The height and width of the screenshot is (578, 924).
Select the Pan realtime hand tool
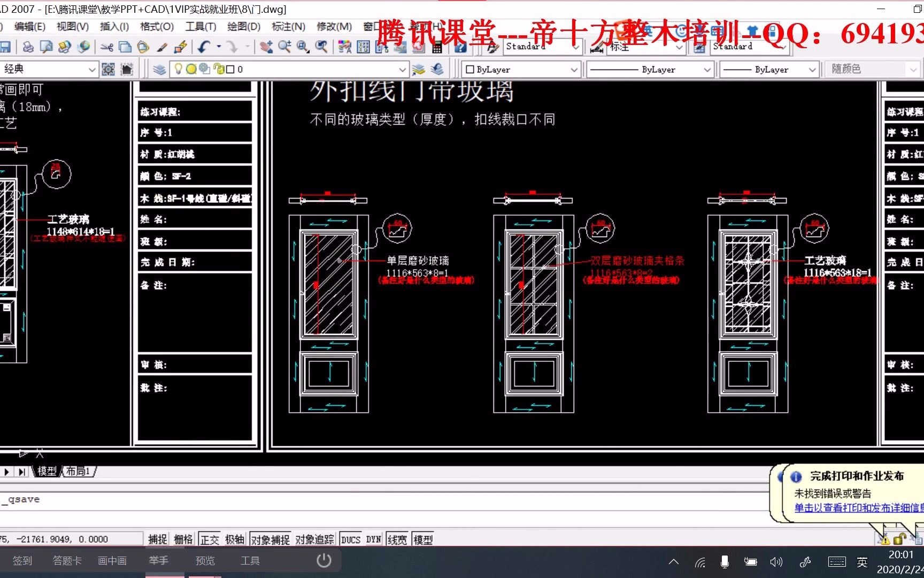tap(266, 47)
